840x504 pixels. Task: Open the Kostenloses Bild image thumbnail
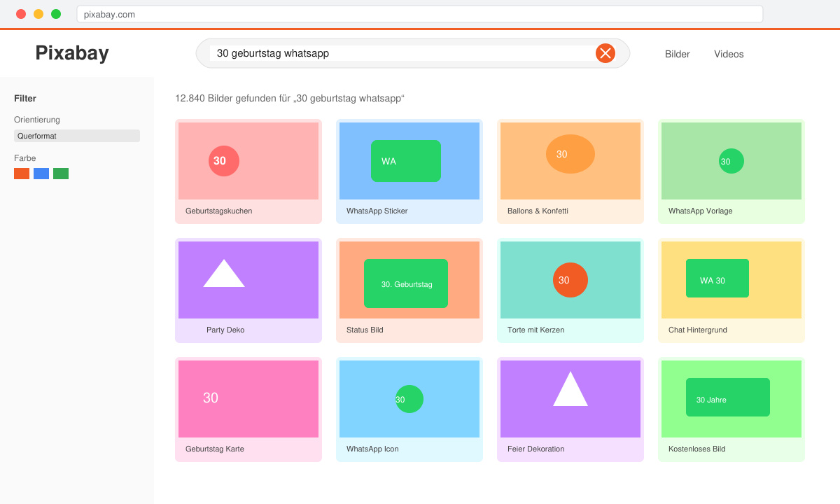731,399
